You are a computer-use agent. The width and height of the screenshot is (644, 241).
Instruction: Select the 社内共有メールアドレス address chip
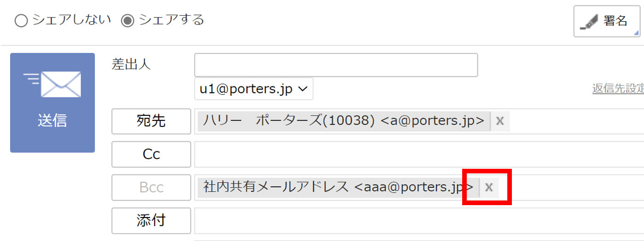coord(338,187)
